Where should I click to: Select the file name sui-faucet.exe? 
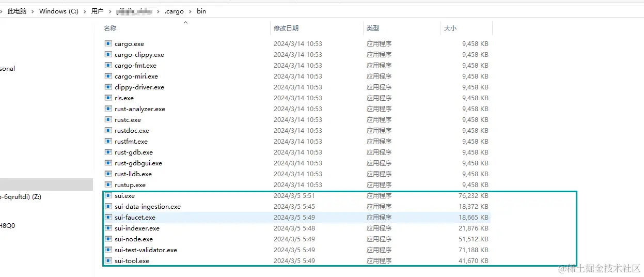point(135,218)
